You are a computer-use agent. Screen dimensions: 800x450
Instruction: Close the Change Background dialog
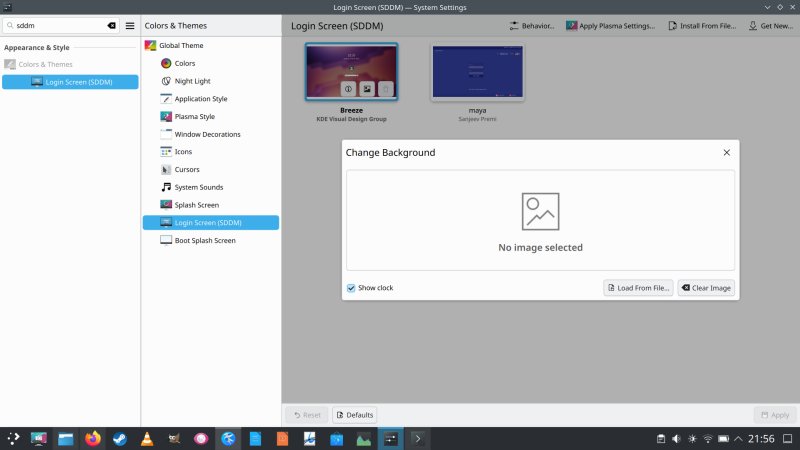click(x=727, y=153)
